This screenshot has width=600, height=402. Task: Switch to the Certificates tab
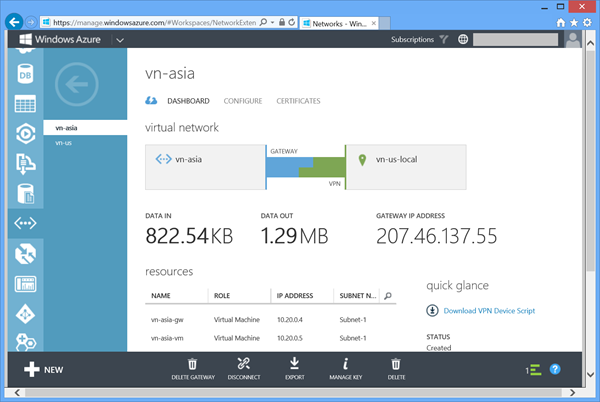(298, 101)
